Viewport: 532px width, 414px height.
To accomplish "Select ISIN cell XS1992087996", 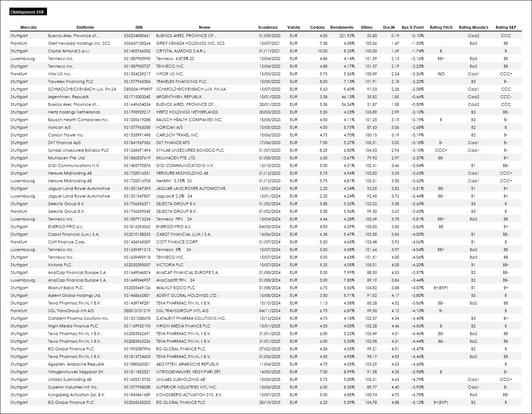I will [x=137, y=349].
